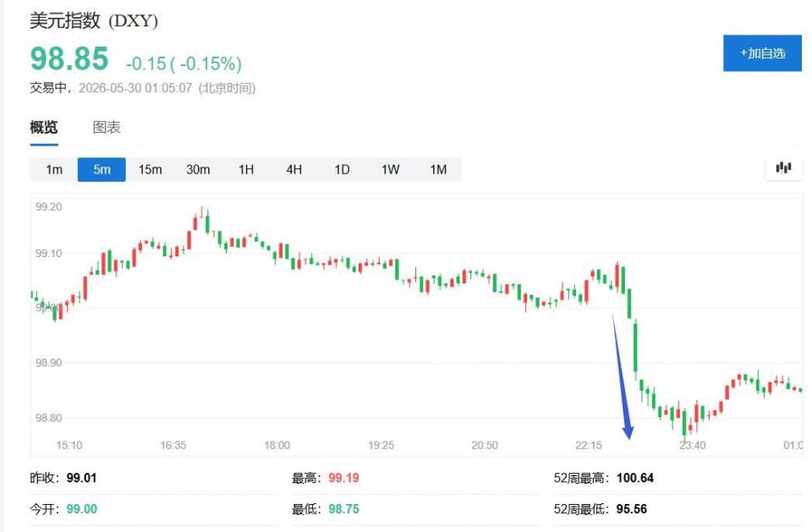Click the 22:15 time axis label
812x532 pixels.
589,445
